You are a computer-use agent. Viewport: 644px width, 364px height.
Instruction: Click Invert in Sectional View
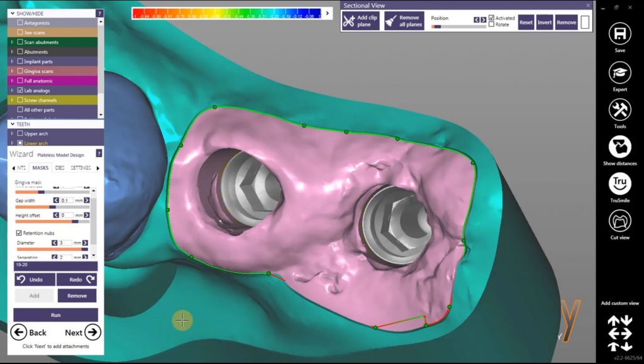(545, 23)
